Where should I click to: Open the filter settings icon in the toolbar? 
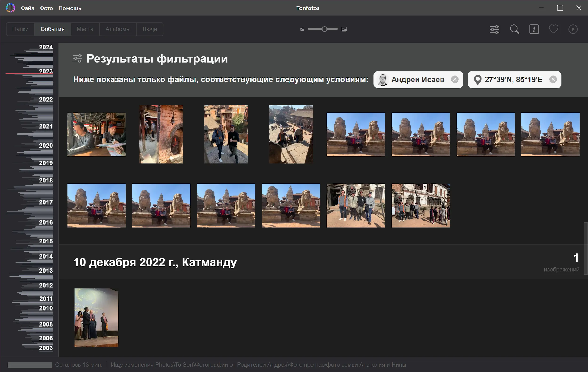495,29
